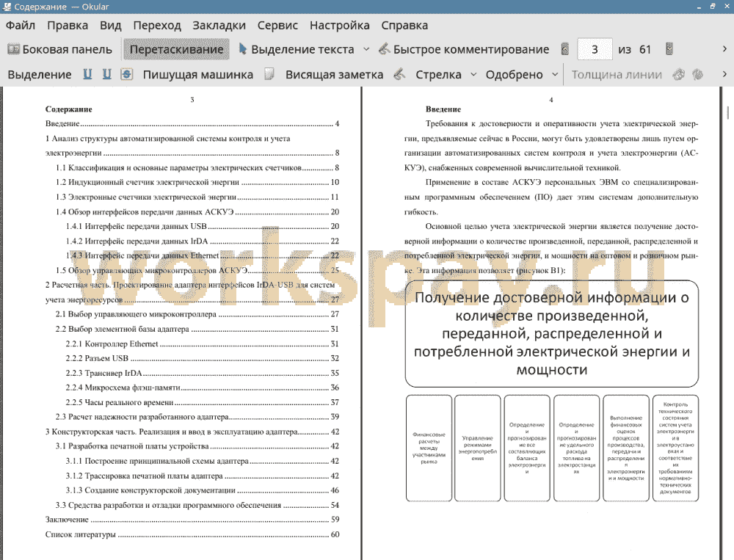Open the Настройка menu

[x=339, y=25]
